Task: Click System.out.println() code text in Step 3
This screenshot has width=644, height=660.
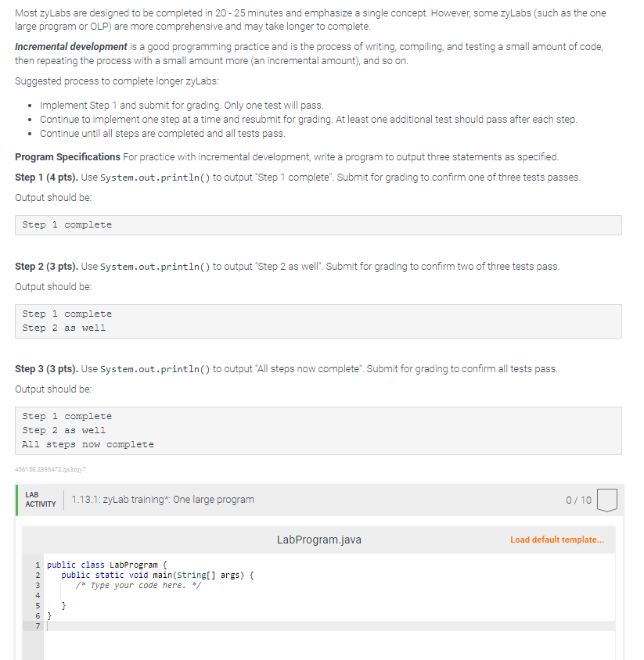Action: pos(155,369)
